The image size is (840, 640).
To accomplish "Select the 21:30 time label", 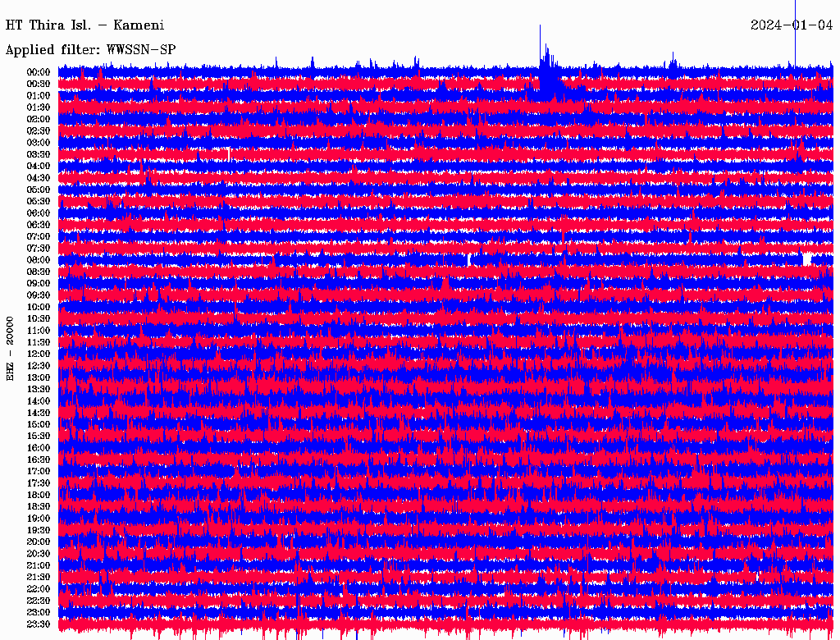I will coord(39,578).
